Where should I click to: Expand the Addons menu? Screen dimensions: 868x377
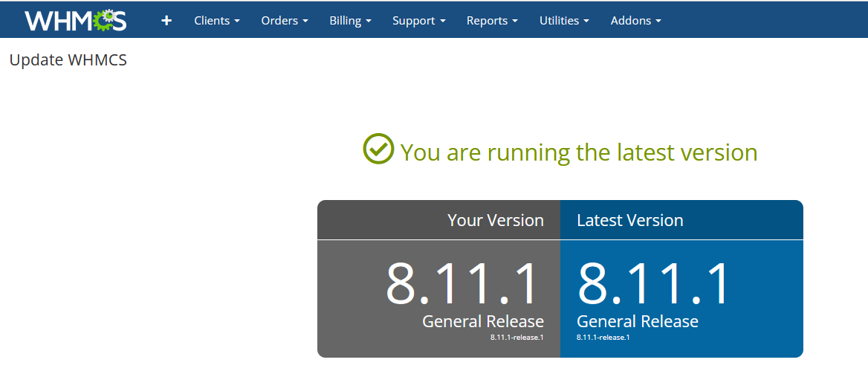click(x=636, y=21)
